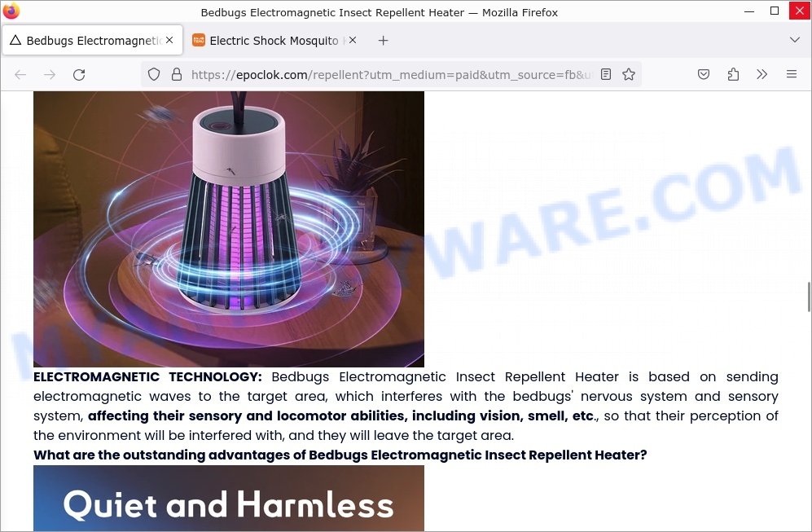
Task: Click the mosquito lamp product image
Action: [x=229, y=229]
